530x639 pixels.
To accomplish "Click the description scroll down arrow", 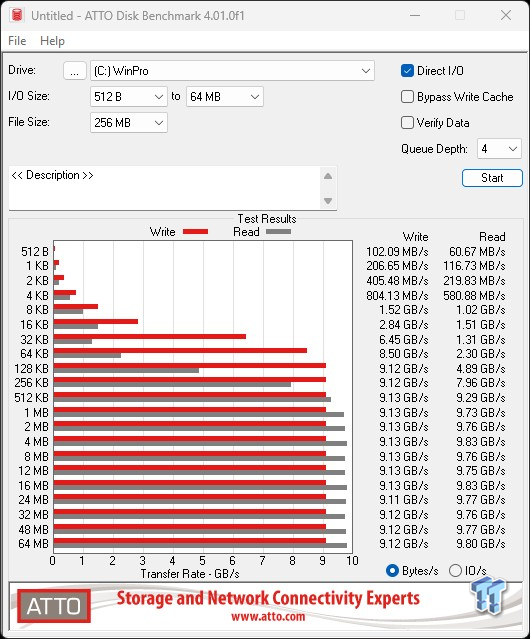I will tap(328, 201).
